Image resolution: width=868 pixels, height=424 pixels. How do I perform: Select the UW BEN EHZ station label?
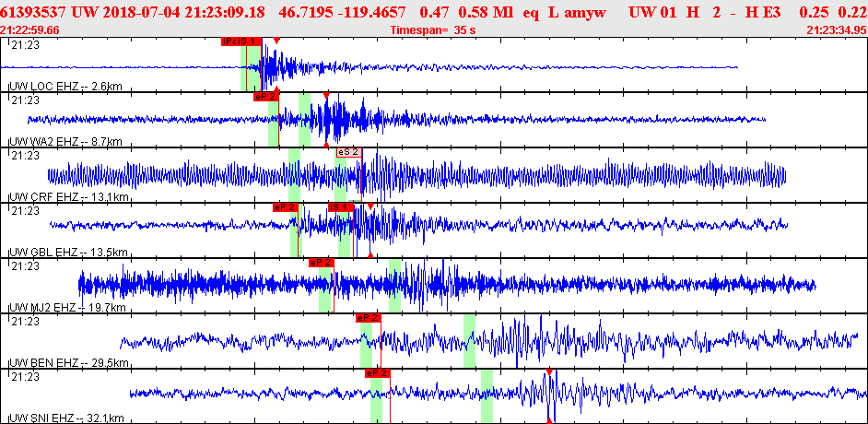coord(66,363)
